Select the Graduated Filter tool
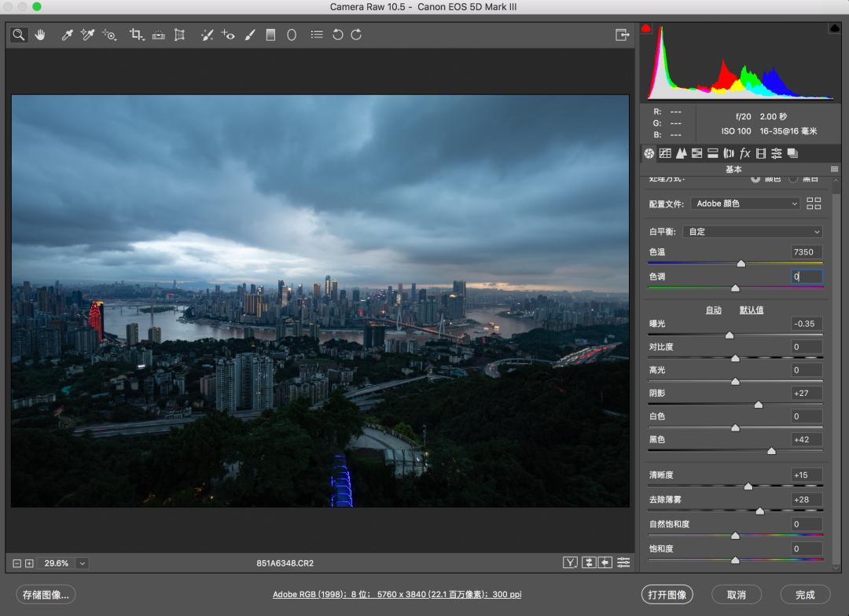 coord(270,35)
